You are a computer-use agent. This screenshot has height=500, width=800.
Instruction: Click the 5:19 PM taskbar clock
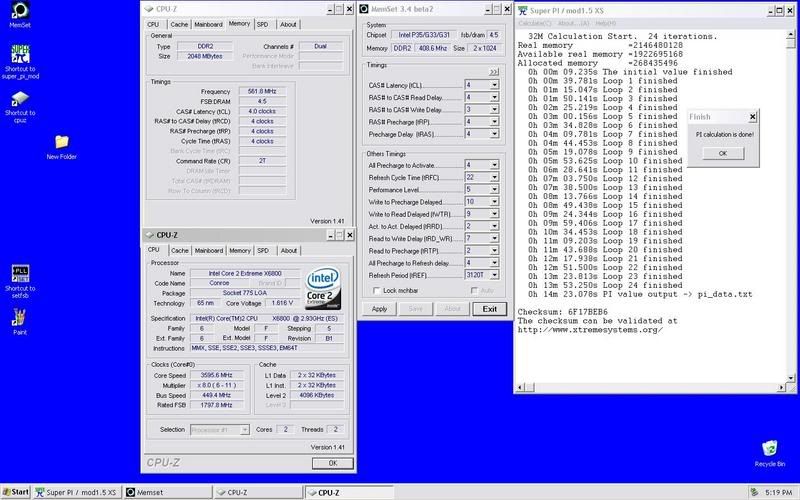(x=779, y=493)
